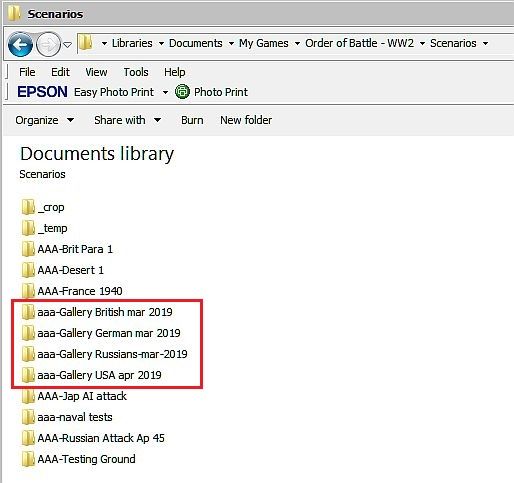The image size is (514, 483).
Task: Click the greyed Forward navigation arrow
Action: click(x=48, y=44)
